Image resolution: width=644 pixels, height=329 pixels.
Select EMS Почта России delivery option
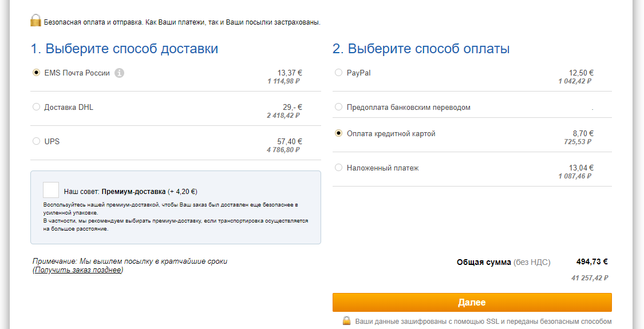pyautogui.click(x=37, y=73)
